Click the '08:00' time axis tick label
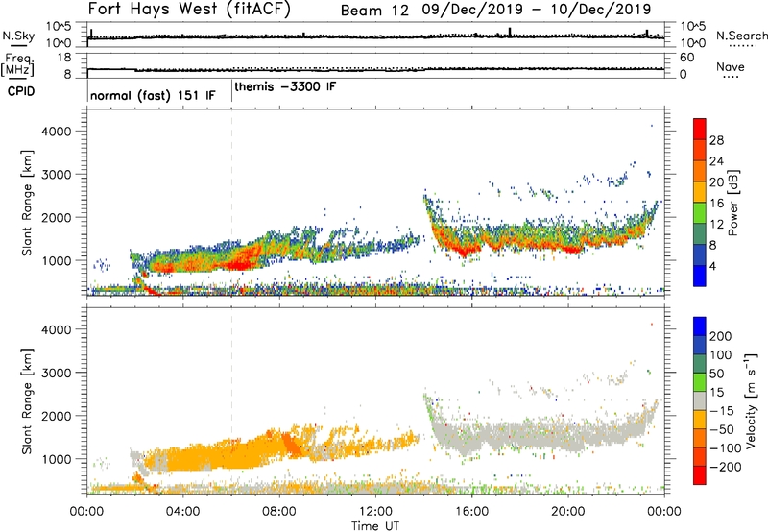768x532 pixels. 279,512
